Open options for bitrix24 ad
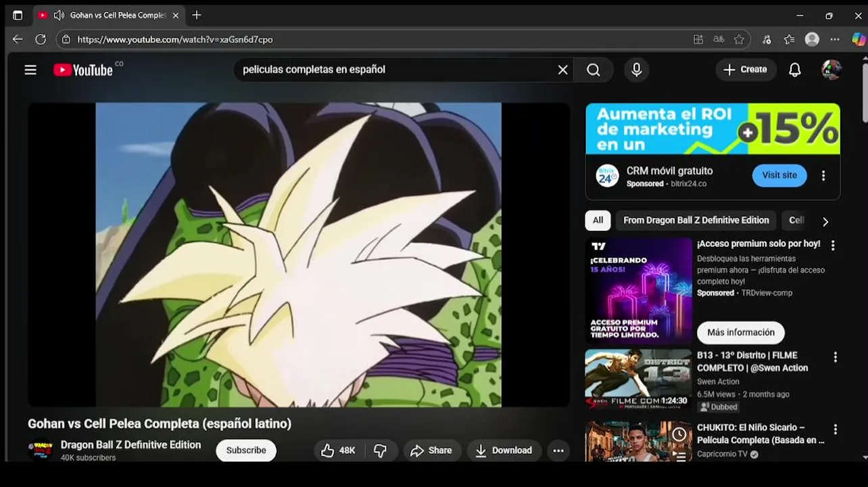The image size is (868, 487). click(823, 176)
